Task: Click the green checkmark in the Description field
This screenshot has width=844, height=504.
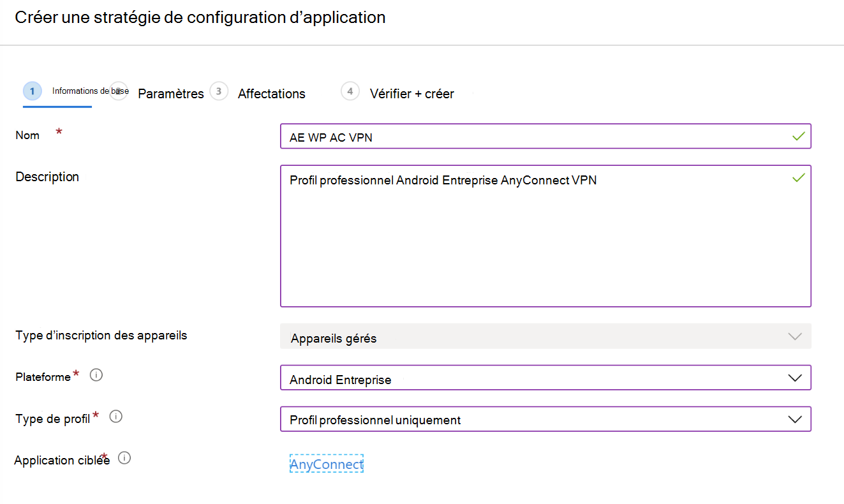Action: coord(798,178)
